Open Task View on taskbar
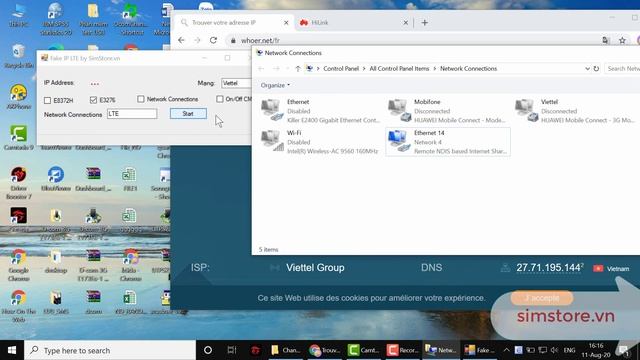This screenshot has width=640, height=360. pyautogui.click(x=232, y=350)
